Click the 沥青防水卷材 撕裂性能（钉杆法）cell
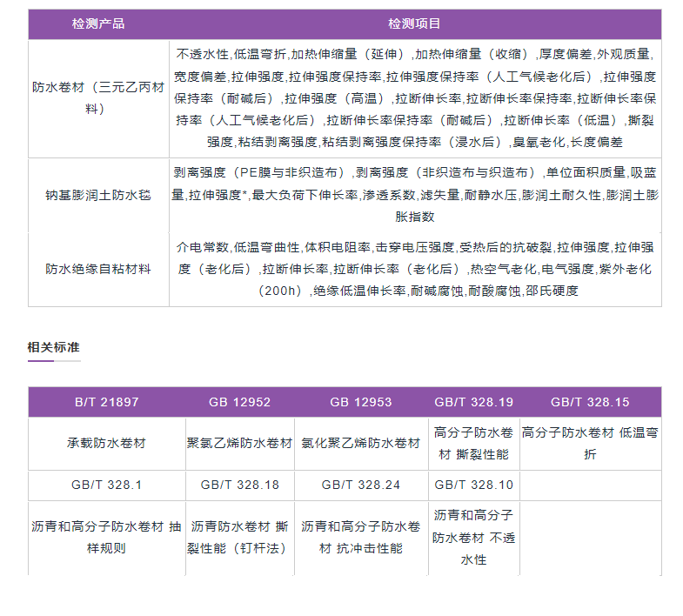This screenshot has width=683, height=616. tap(239, 537)
